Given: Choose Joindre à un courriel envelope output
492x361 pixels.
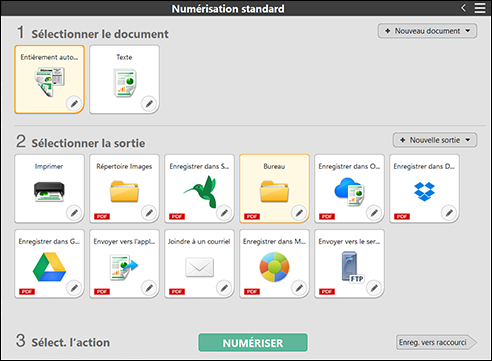Looking at the screenshot, I should click(x=199, y=263).
